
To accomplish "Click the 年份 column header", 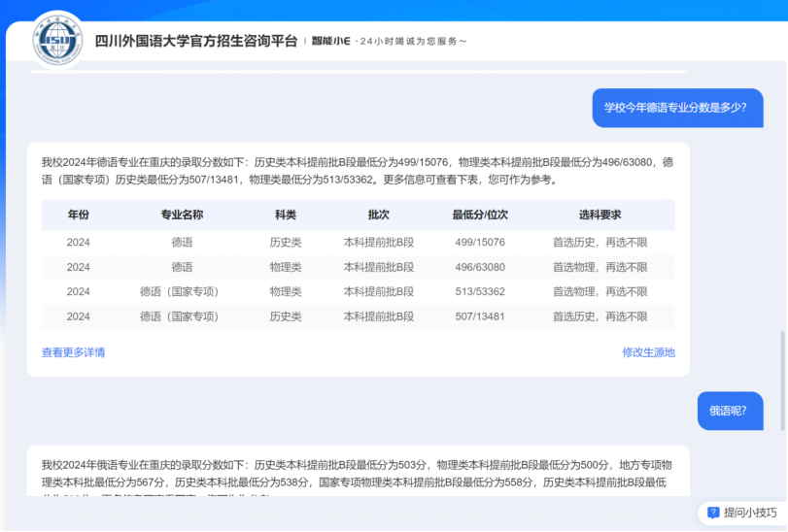I will click(x=78, y=215).
